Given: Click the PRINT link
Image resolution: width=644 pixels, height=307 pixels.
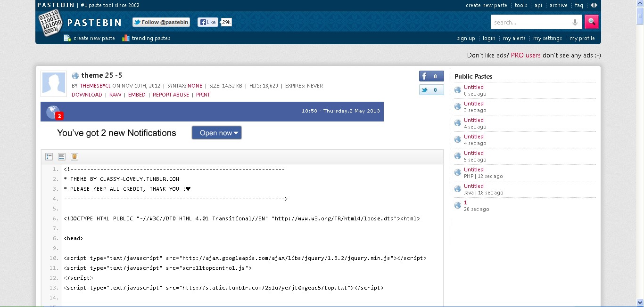Looking at the screenshot, I should click(x=203, y=95).
